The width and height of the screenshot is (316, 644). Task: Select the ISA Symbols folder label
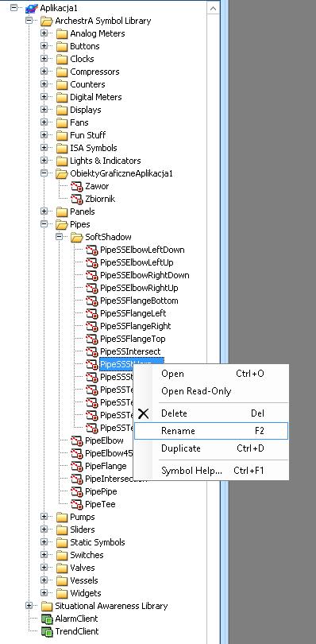coord(94,148)
